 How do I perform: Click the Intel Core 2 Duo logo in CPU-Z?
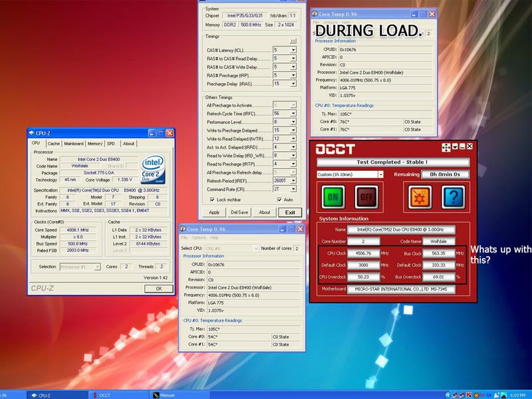pyautogui.click(x=153, y=169)
